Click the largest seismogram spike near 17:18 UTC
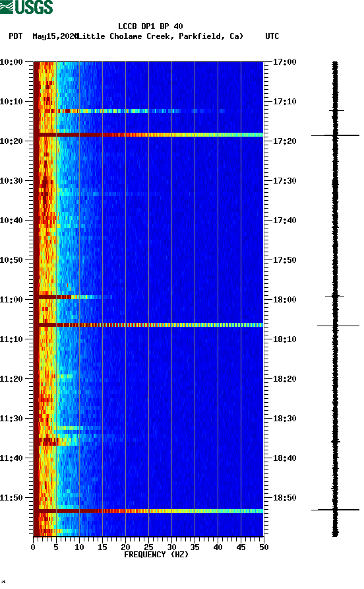 (335, 135)
